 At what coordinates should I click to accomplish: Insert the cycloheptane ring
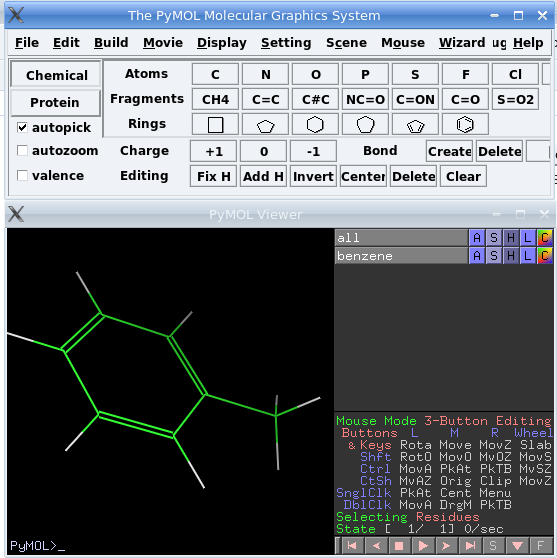(x=365, y=124)
